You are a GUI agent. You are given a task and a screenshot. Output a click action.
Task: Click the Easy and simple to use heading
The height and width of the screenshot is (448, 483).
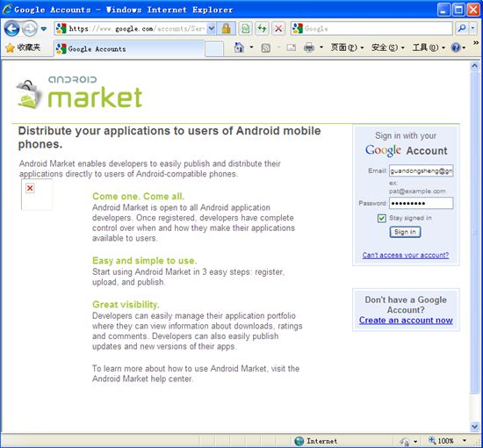[145, 261]
